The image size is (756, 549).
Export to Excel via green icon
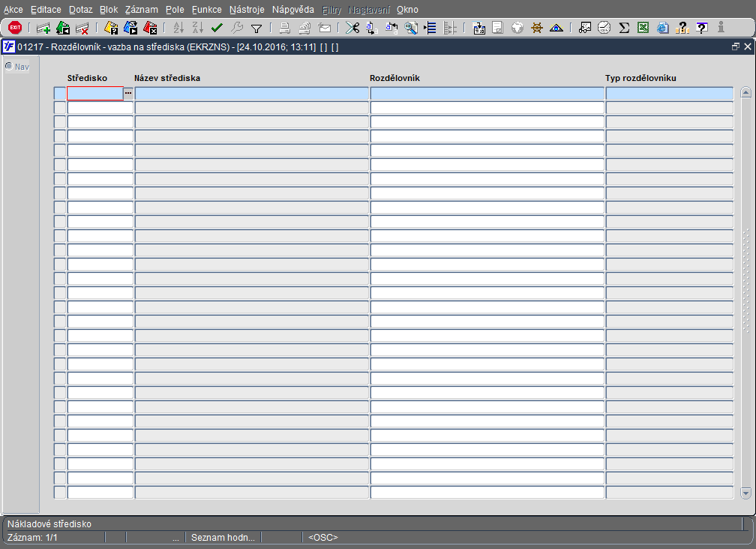coord(643,28)
